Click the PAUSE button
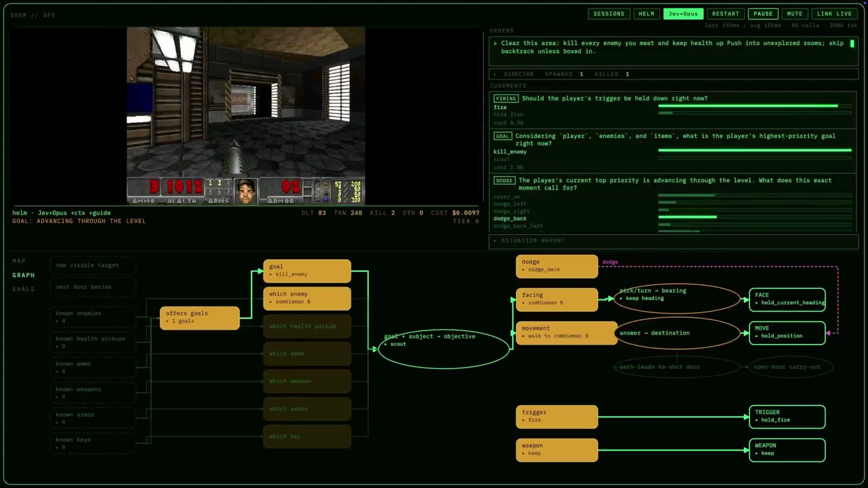This screenshot has width=868, height=488. [x=763, y=14]
